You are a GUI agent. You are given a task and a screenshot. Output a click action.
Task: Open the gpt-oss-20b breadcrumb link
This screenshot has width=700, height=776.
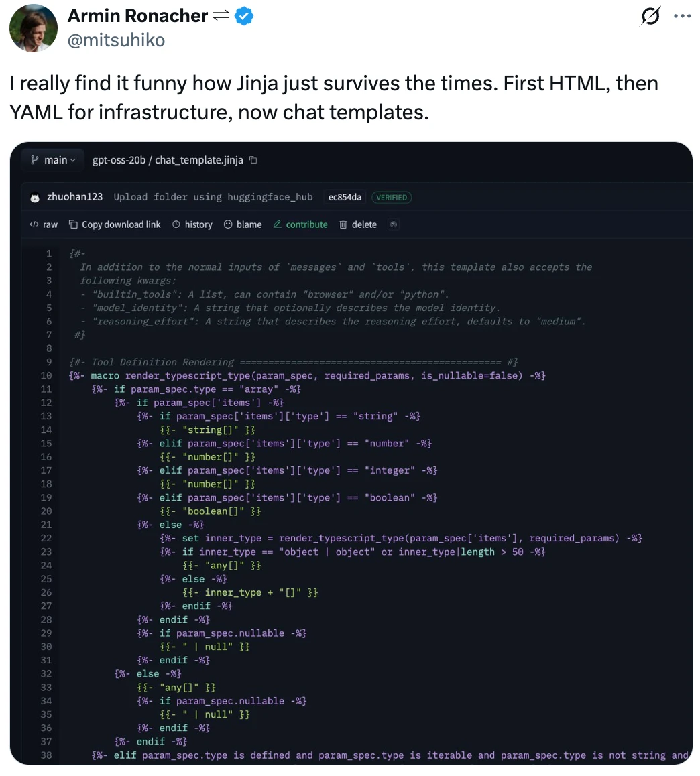coord(119,160)
